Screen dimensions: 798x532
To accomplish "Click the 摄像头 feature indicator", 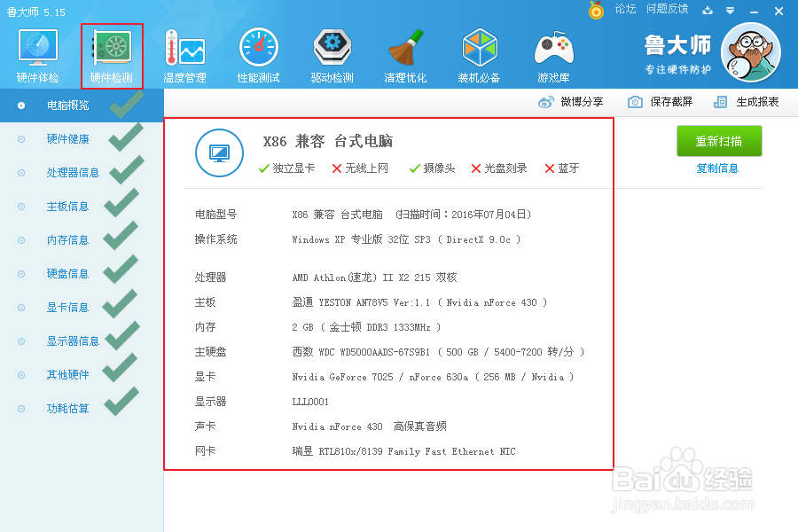I will click(x=432, y=168).
